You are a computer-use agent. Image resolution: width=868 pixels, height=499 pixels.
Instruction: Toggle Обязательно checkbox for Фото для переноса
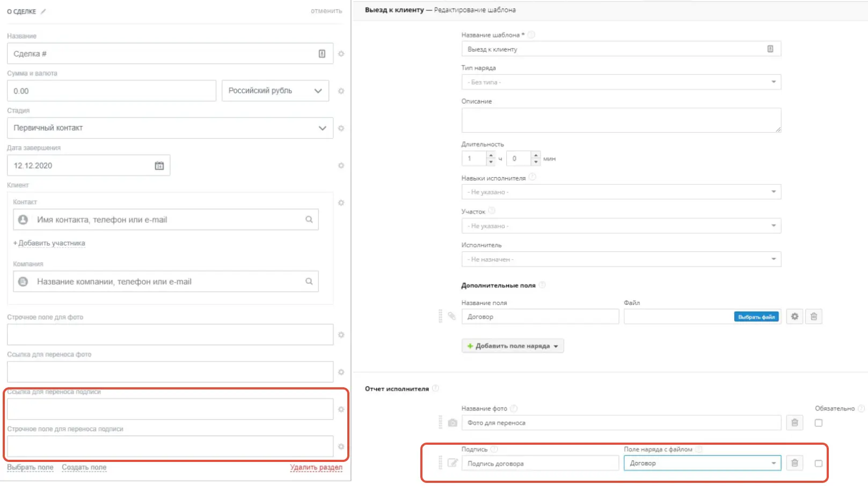click(818, 423)
